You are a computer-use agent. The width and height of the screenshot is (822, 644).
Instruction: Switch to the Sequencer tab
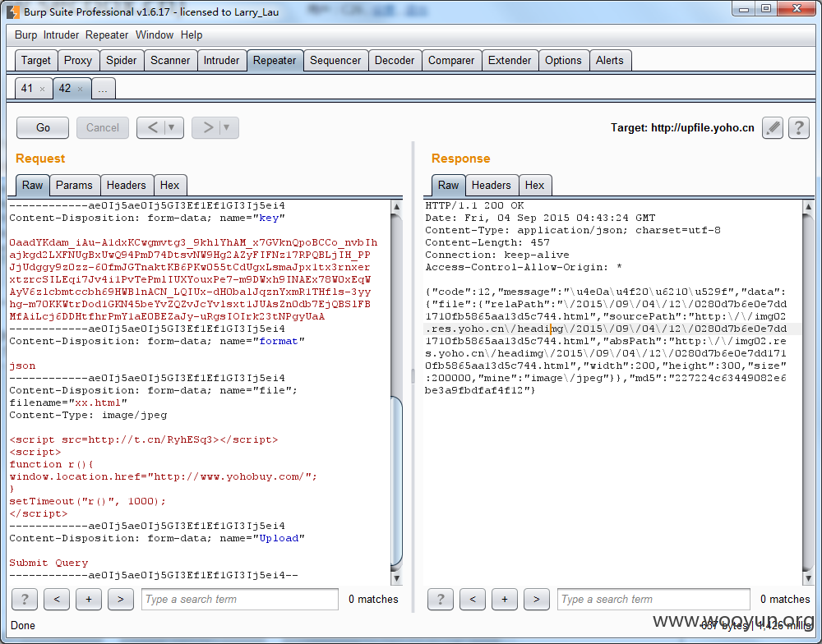335,60
